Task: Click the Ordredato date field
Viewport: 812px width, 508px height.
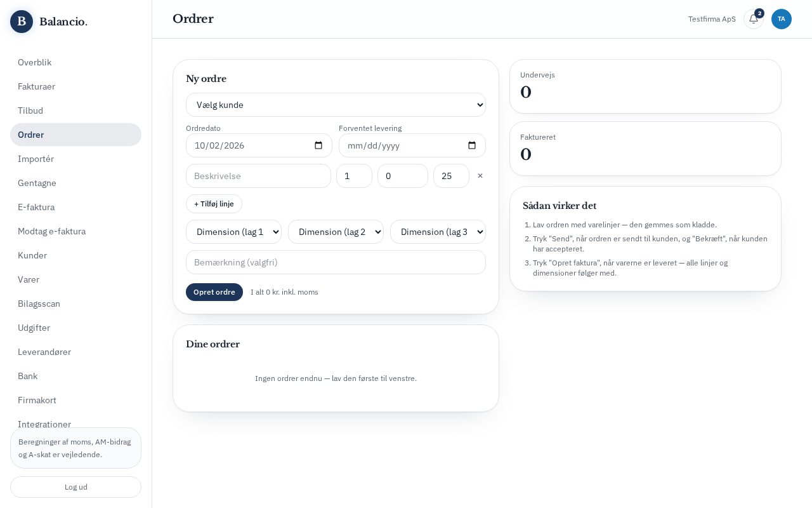Action: [x=259, y=145]
